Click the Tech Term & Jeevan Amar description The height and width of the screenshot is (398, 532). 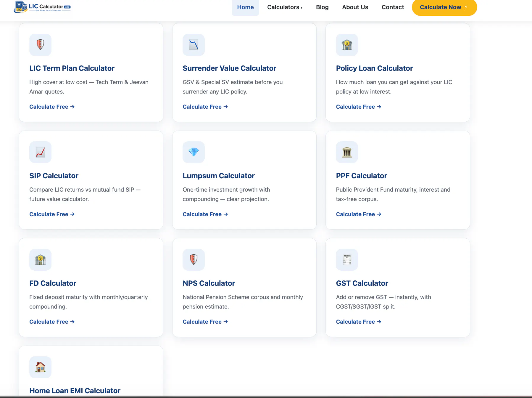pos(89,87)
